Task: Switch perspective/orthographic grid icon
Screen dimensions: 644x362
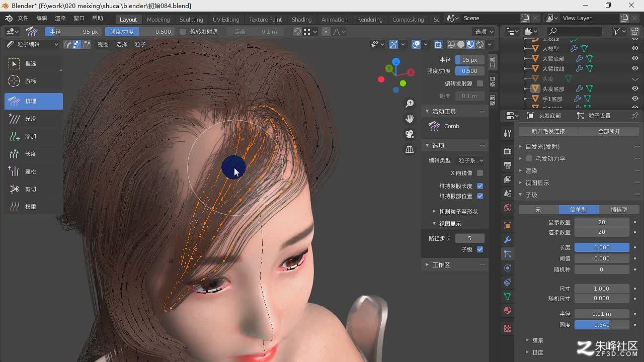Action: (410, 149)
